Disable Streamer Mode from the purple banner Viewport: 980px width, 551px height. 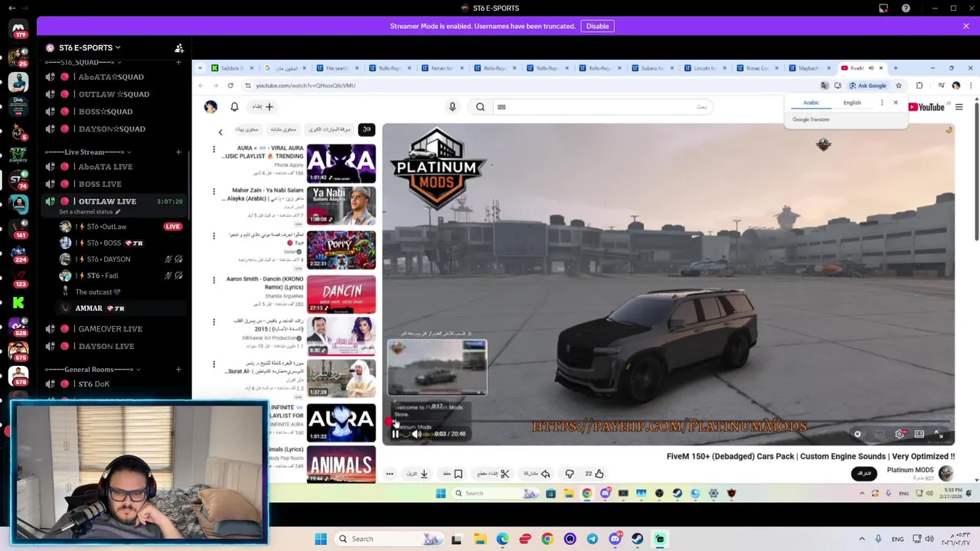click(x=597, y=26)
